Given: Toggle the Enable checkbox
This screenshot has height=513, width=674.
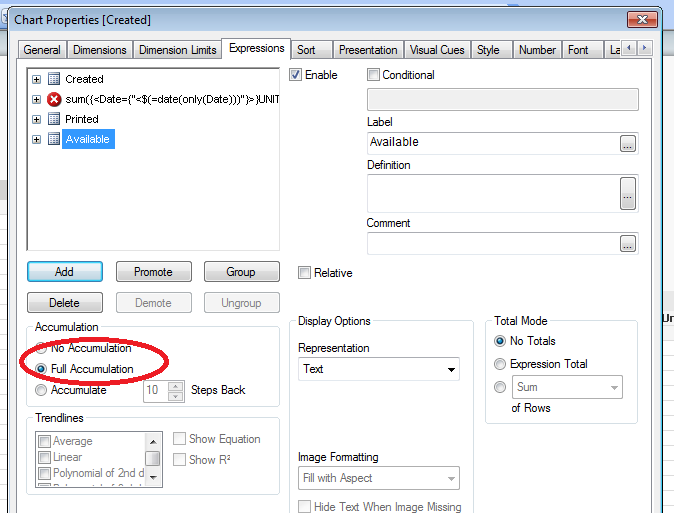Looking at the screenshot, I should point(295,75).
